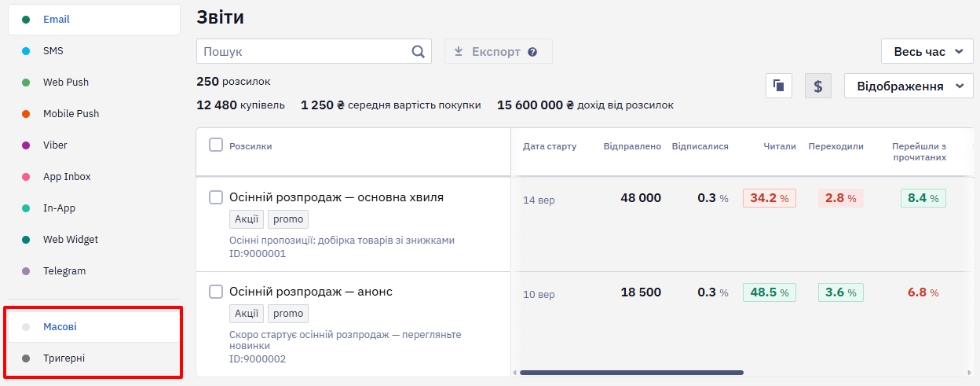Click the 14 вер start date
Image resolution: width=980 pixels, height=386 pixels.
[539, 200]
